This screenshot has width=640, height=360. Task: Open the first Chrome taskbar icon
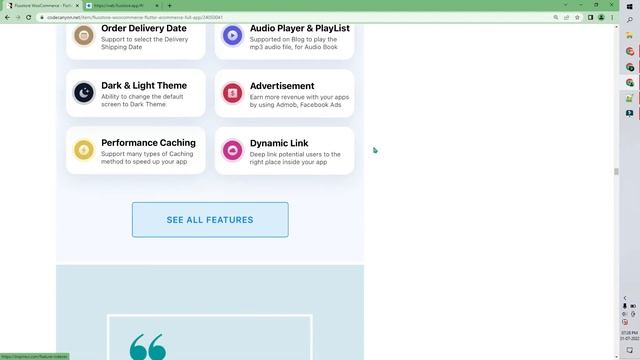point(630,51)
